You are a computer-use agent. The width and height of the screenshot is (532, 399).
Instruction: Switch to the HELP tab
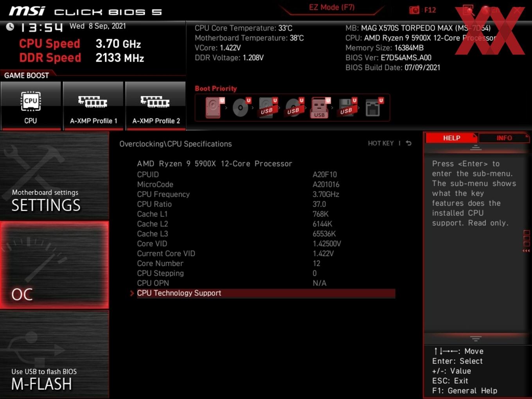(x=451, y=138)
